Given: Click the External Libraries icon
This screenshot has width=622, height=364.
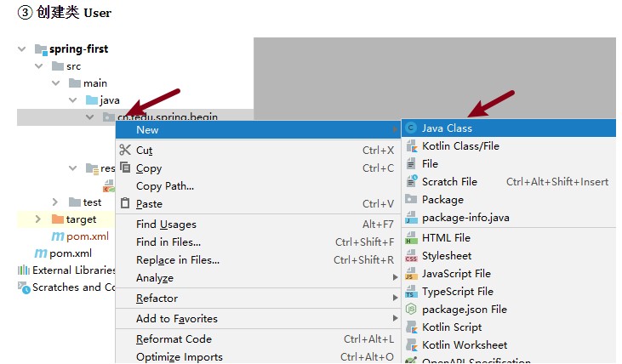Looking at the screenshot, I should tap(24, 270).
